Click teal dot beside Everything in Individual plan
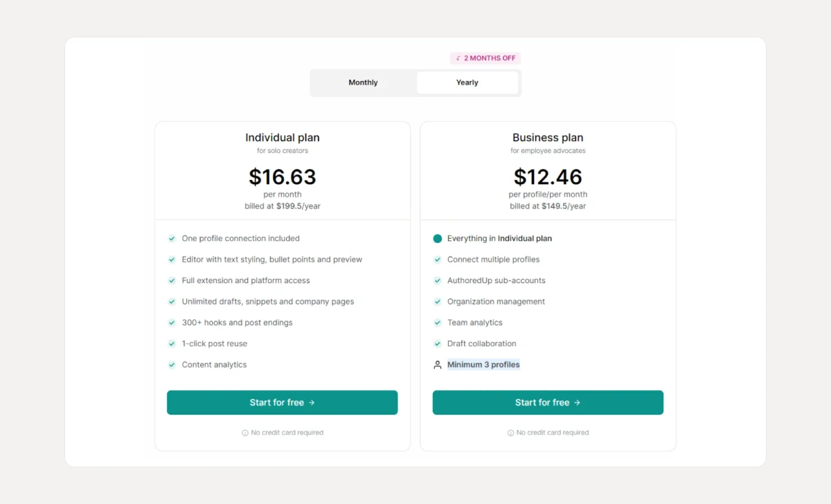Viewport: 831px width, 504px height. 438,239
